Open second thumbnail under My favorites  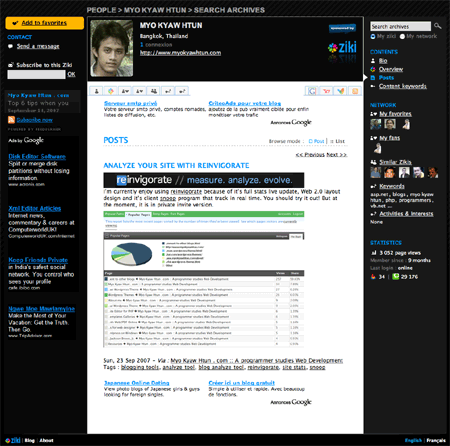pyautogui.click(x=390, y=124)
